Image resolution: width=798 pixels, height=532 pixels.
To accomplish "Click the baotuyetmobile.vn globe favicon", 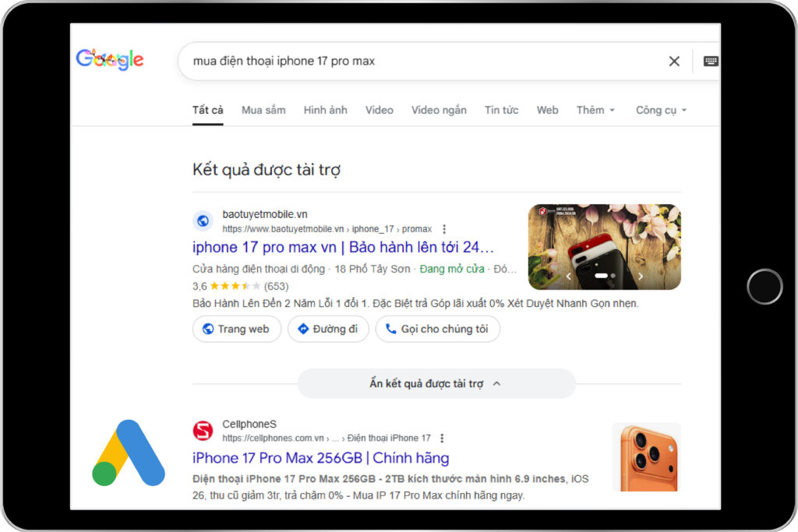I will 203,221.
